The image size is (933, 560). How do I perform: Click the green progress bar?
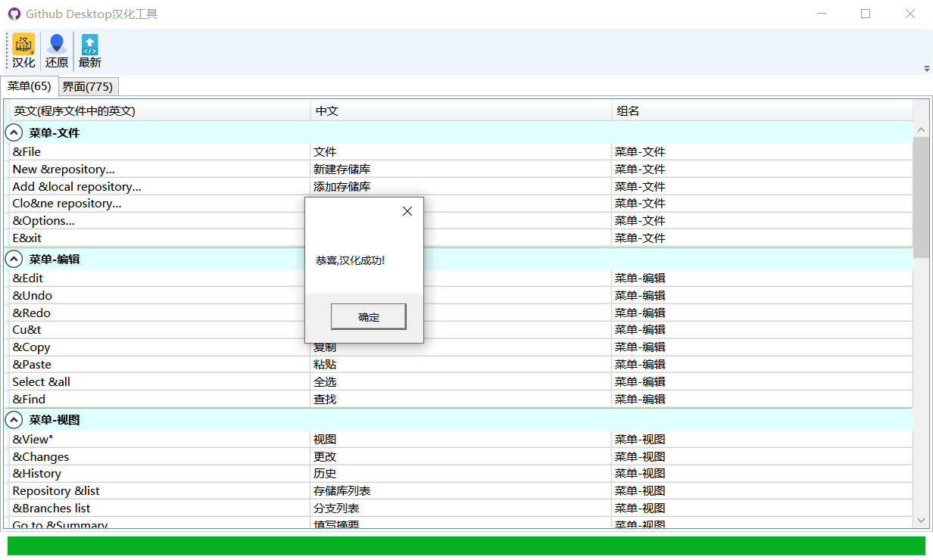pyautogui.click(x=466, y=546)
